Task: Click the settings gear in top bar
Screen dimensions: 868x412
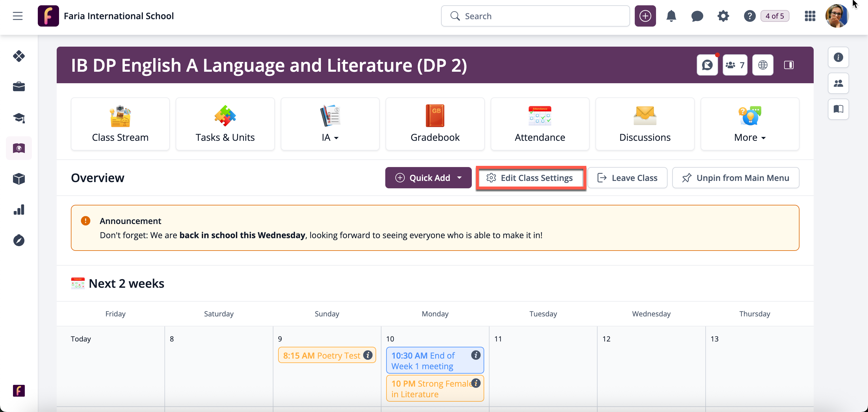Action: point(723,16)
